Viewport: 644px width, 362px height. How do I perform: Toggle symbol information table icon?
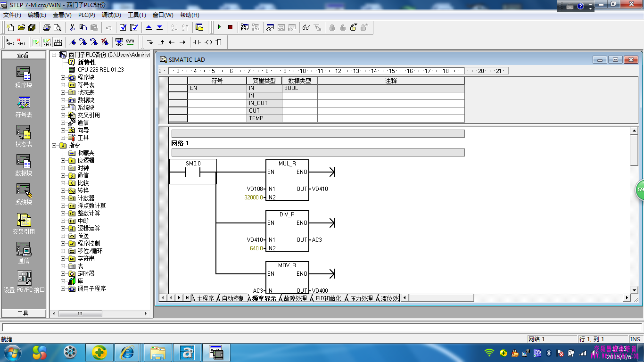pos(58,42)
